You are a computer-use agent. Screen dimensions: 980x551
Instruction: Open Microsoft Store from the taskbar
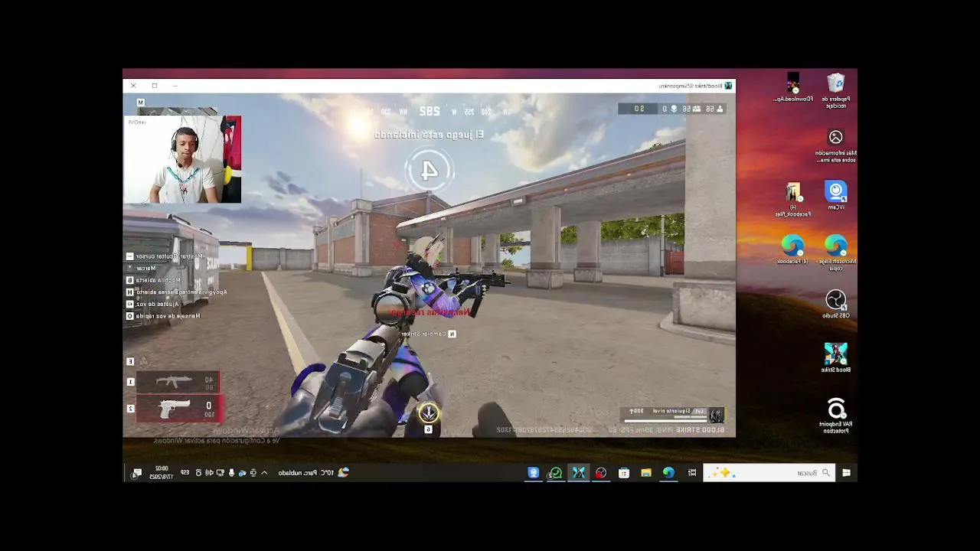pos(624,473)
